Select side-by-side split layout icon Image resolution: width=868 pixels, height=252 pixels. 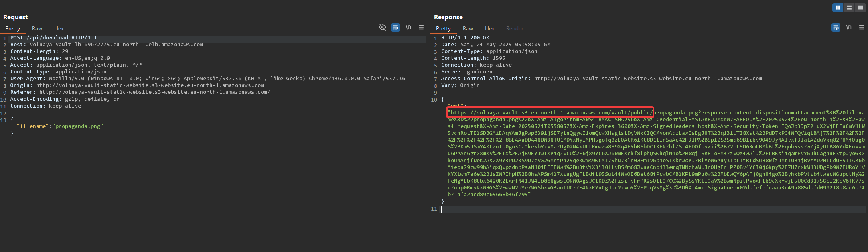pos(838,7)
